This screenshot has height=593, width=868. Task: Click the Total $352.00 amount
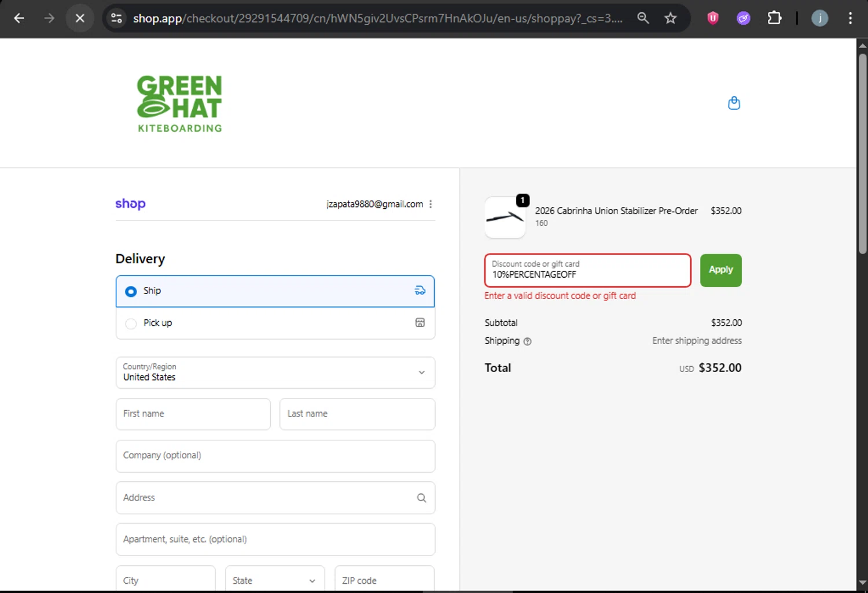click(720, 368)
